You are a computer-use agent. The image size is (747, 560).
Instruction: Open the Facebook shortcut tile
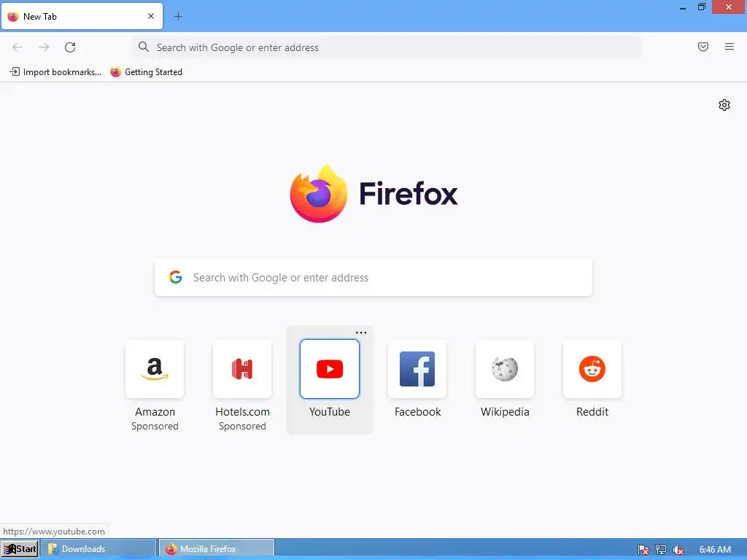tap(417, 369)
